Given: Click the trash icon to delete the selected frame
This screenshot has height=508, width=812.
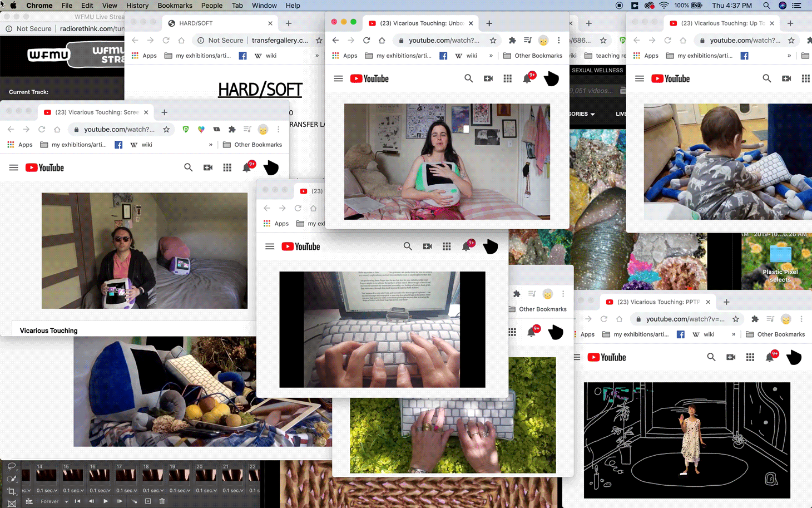Looking at the screenshot, I should (162, 501).
